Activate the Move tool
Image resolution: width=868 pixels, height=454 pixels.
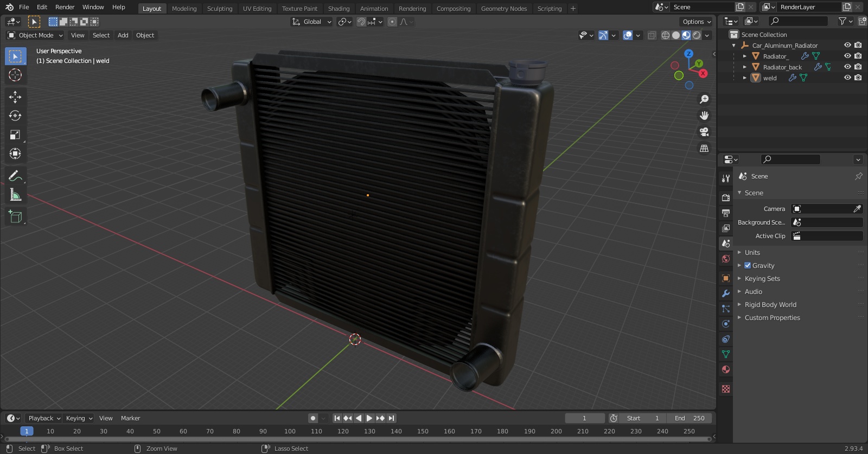15,97
